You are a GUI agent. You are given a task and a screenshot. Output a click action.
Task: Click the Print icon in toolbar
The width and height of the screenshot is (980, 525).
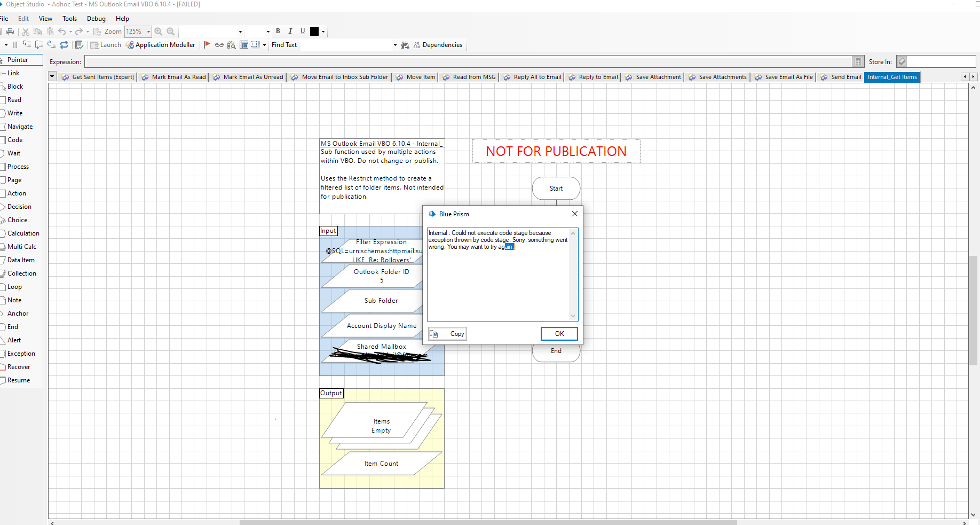10,32
